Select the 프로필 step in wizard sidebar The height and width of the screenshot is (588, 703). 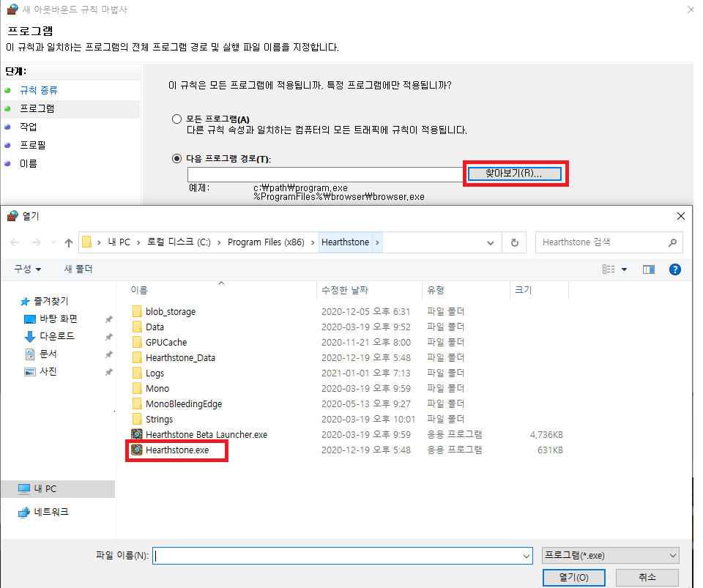[x=33, y=145]
